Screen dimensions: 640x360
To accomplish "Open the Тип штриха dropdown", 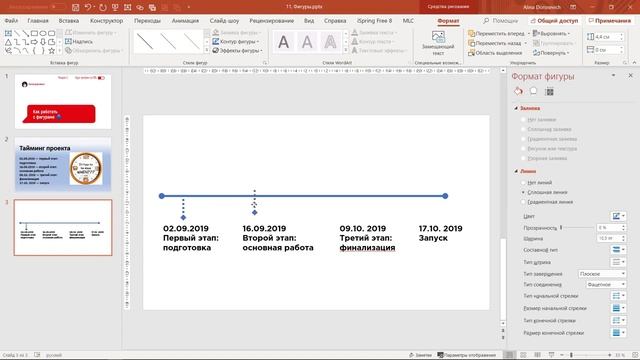I will coord(618,262).
